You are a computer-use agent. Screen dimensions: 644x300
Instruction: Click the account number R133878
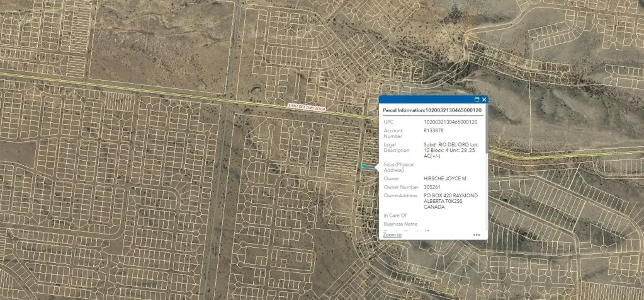[x=434, y=130]
